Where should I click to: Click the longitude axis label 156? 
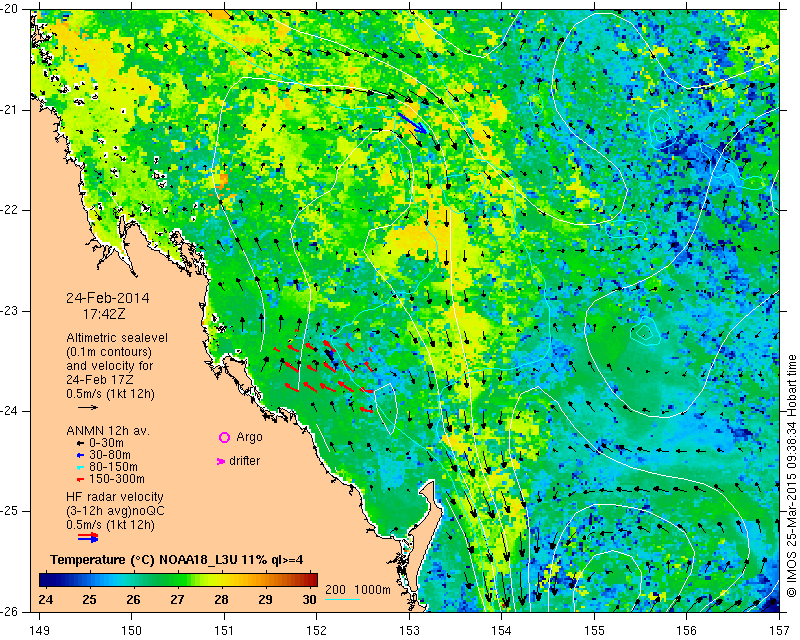pos(687,631)
